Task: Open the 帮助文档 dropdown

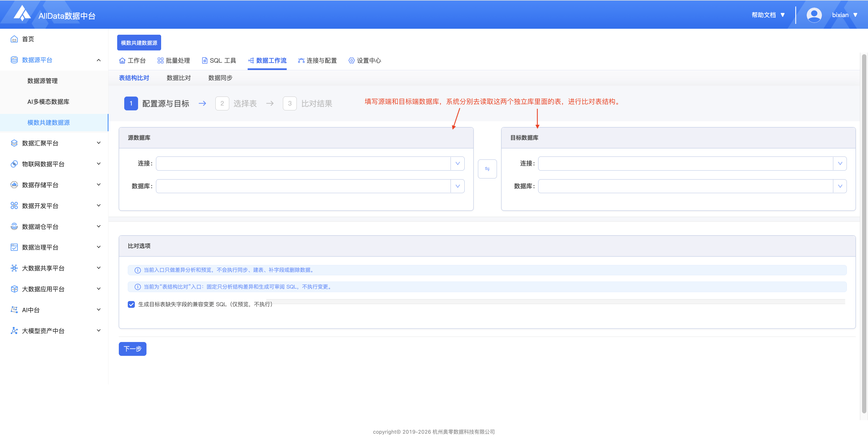Action: 768,15
